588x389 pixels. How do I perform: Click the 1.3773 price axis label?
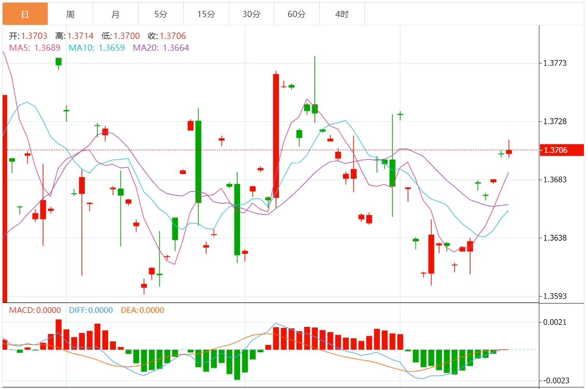pyautogui.click(x=555, y=63)
